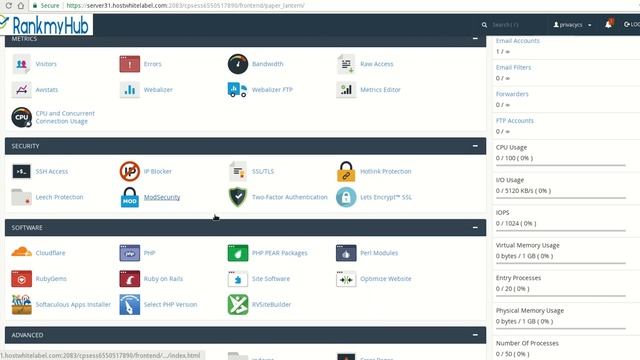Screen dimensions: 640x360
Task: Click the Number Of Processes label
Action: point(527,343)
